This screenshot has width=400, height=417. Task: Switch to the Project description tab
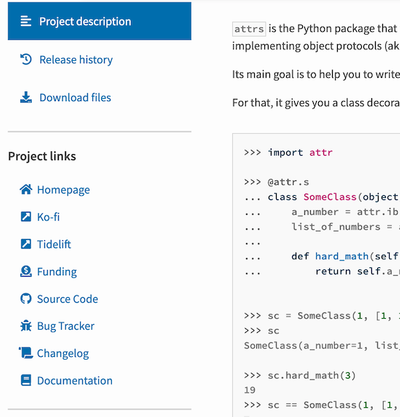point(100,21)
